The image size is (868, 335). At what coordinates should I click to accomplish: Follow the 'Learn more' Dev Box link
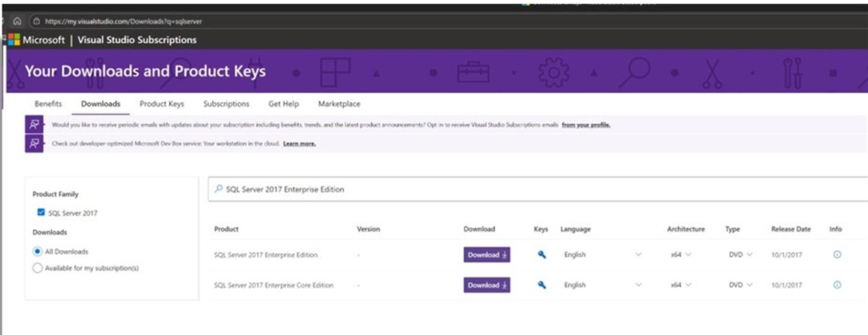click(299, 144)
